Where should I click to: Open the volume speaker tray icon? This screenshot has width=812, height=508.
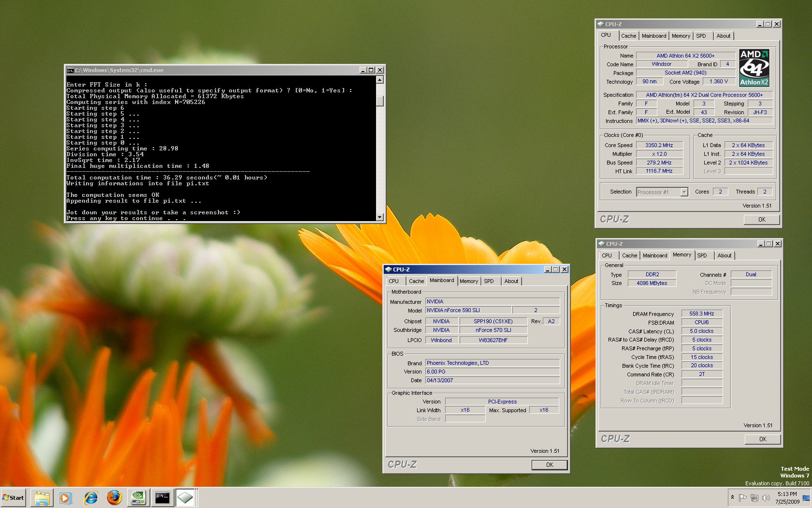coord(766,497)
